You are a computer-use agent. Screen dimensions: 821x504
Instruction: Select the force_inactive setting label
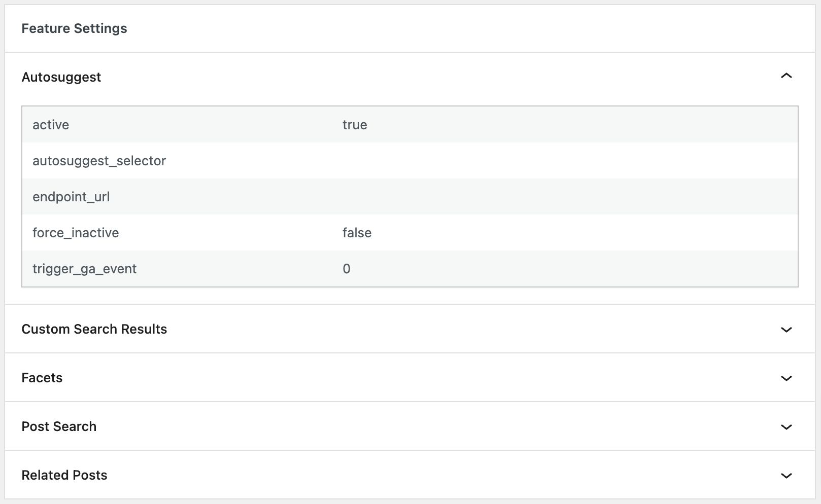(x=76, y=233)
